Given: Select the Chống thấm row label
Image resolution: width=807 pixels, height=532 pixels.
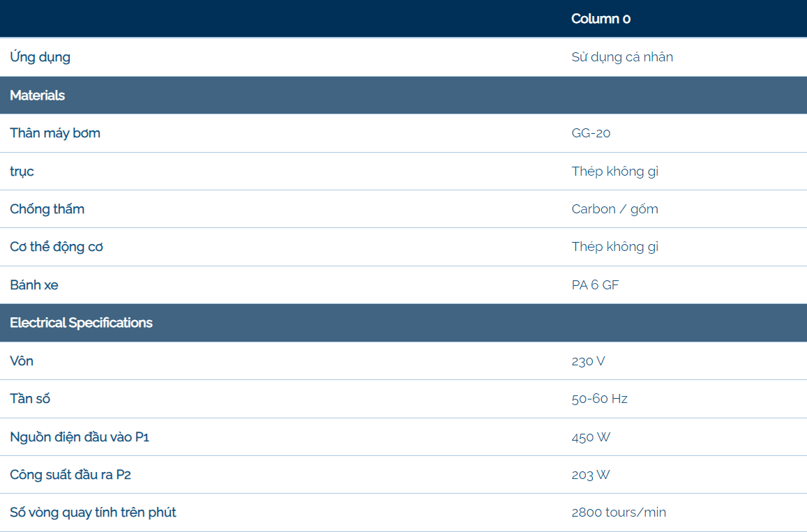Looking at the screenshot, I should point(47,209).
